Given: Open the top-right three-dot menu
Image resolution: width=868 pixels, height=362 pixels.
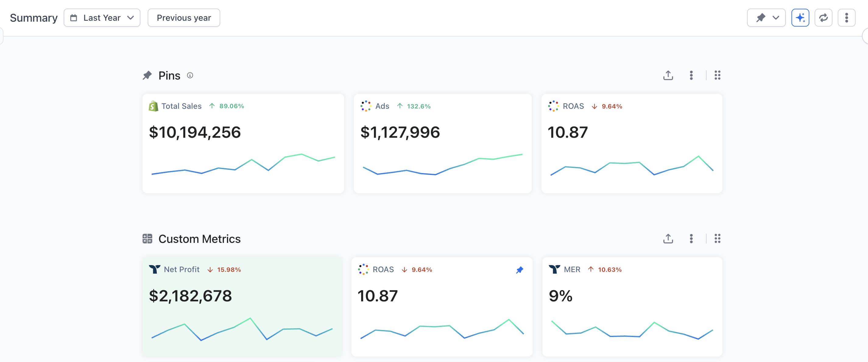Looking at the screenshot, I should tap(846, 18).
